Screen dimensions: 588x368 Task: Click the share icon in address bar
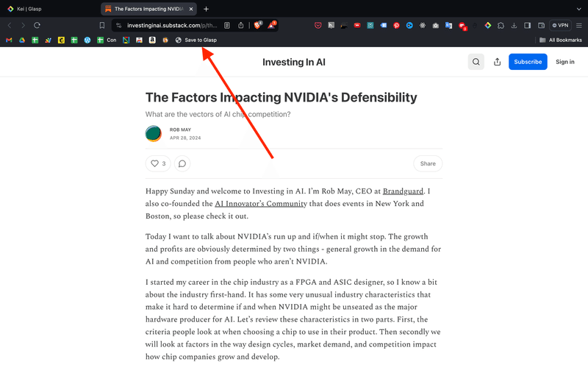tap(241, 25)
